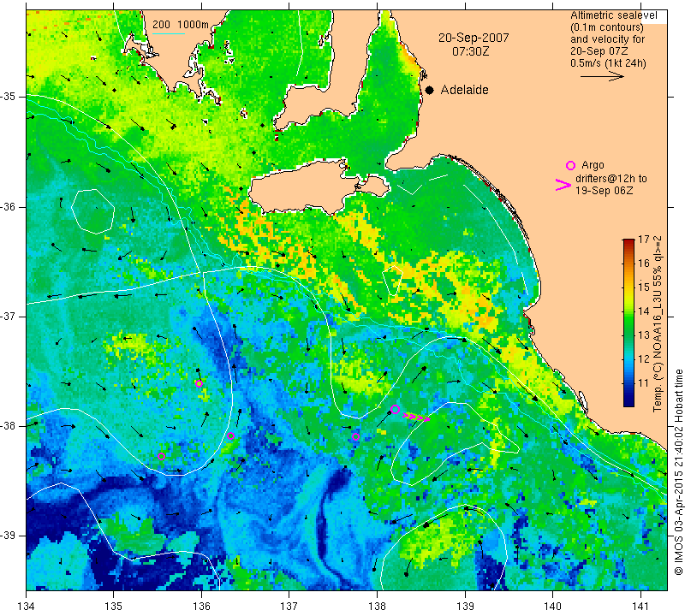Click the longitude axis label 137

[289, 607]
